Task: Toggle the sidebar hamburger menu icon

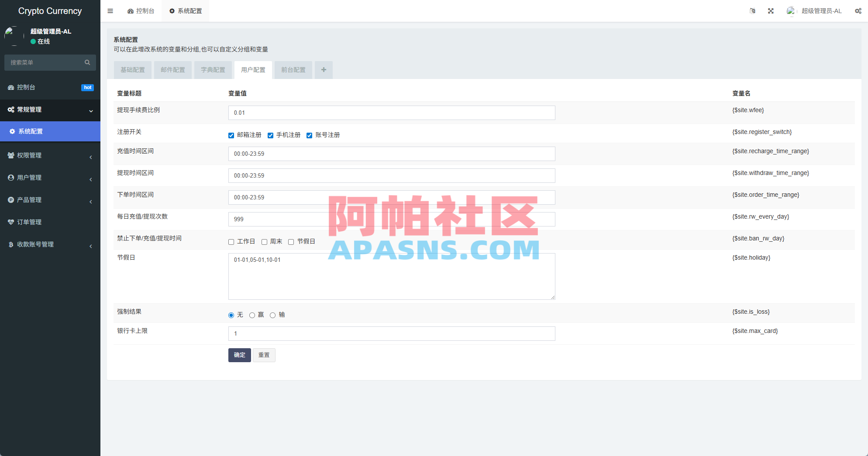Action: pos(110,11)
